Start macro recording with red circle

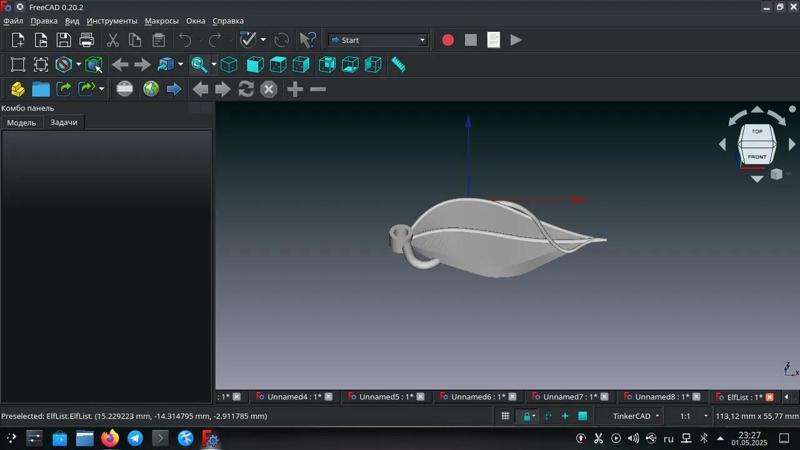447,40
